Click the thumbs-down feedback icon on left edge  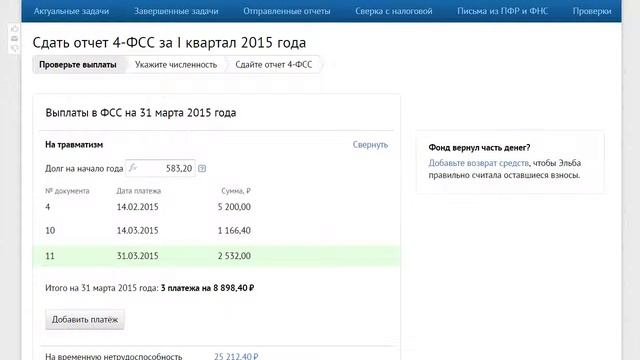[x=15, y=48]
